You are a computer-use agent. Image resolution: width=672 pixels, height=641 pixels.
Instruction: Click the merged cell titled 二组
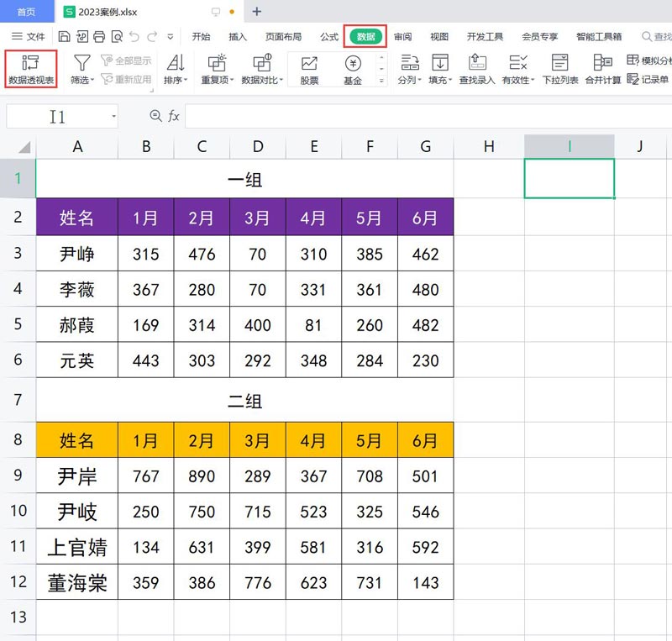click(x=244, y=400)
